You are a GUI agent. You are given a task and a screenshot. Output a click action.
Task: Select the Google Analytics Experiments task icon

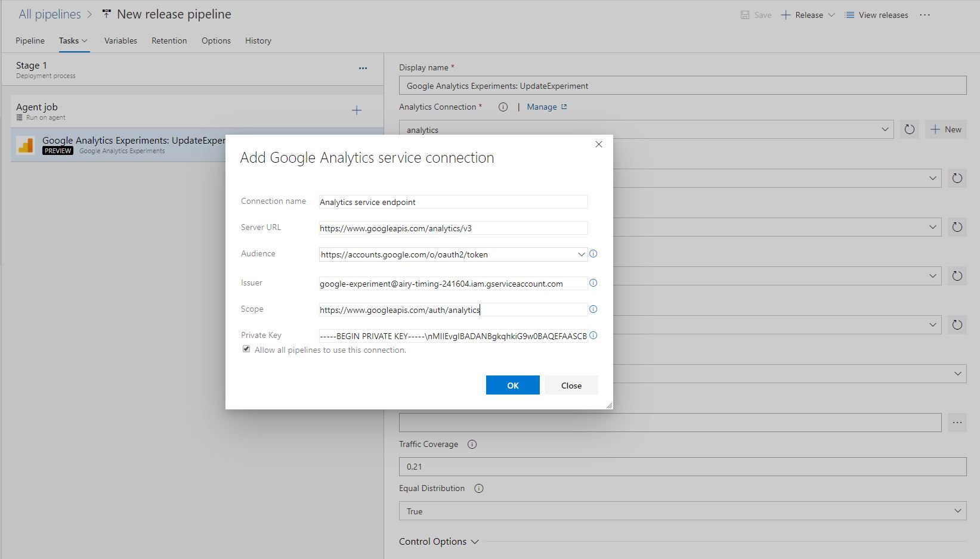(x=26, y=145)
